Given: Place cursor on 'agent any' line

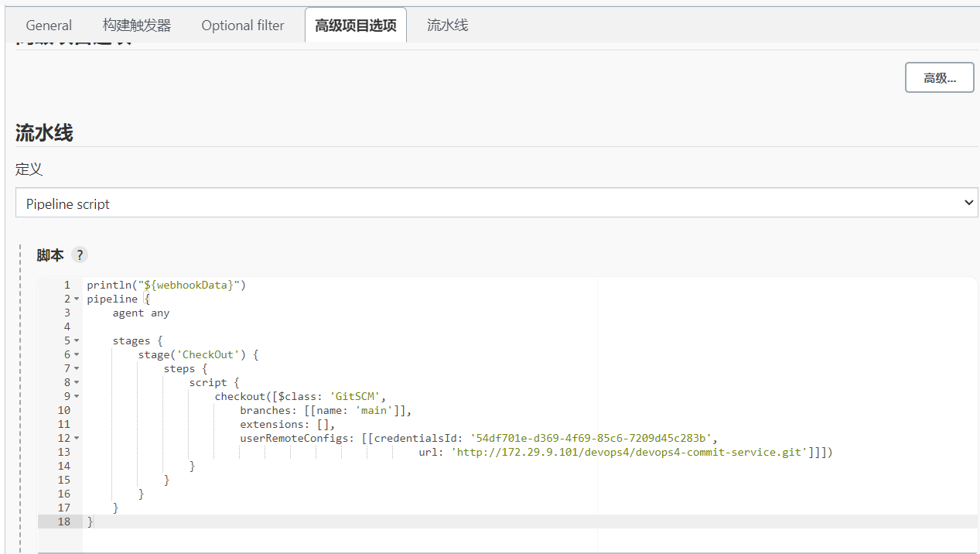Looking at the screenshot, I should 141,313.
